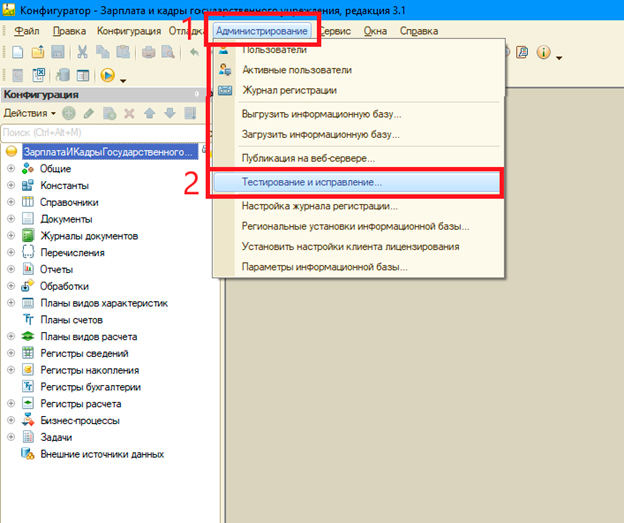The image size is (624, 523).
Task: Click the Paste clipboard icon
Action: pyautogui.click(x=123, y=52)
